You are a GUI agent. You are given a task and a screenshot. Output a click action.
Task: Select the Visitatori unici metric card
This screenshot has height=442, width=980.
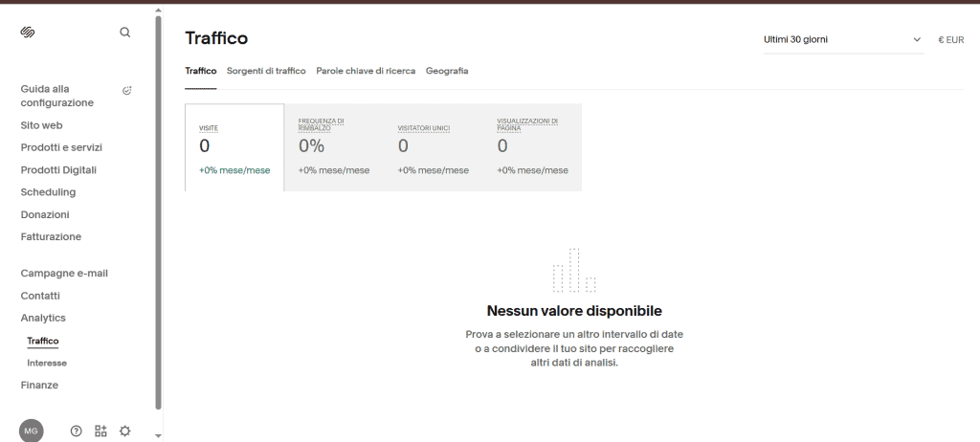[x=434, y=147]
